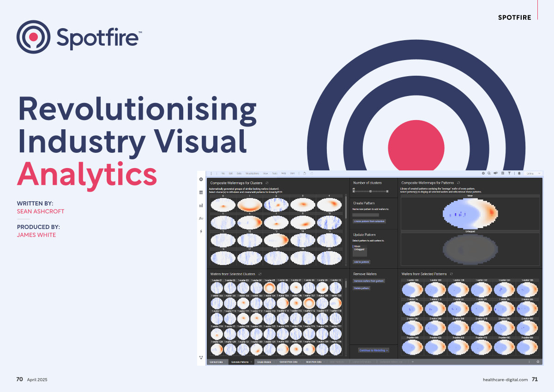Screen dimensions: 554x392
Task: Click the gear icon in top-right toolbar
Action: pos(483,173)
